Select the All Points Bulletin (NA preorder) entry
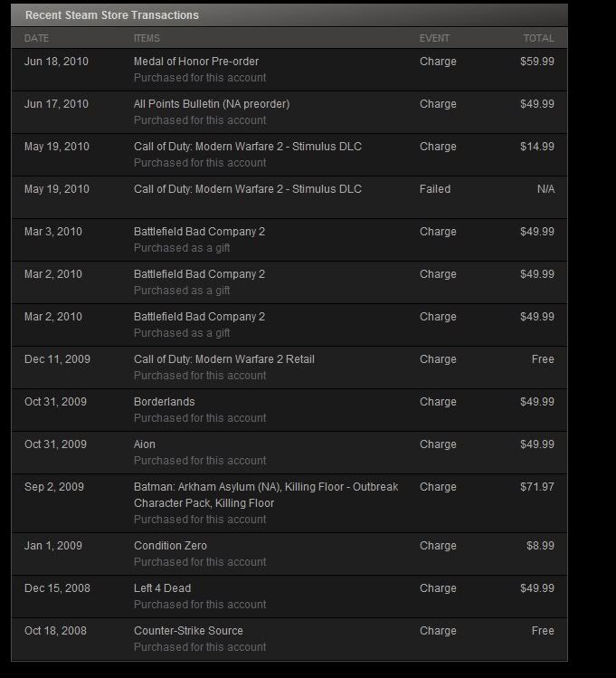Viewport: 616px width, 678px height. [212, 104]
